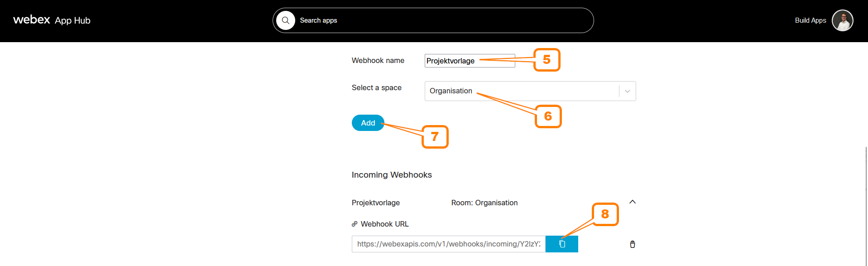Click the webex logo
The height and width of the screenshot is (266, 868).
(x=32, y=19)
